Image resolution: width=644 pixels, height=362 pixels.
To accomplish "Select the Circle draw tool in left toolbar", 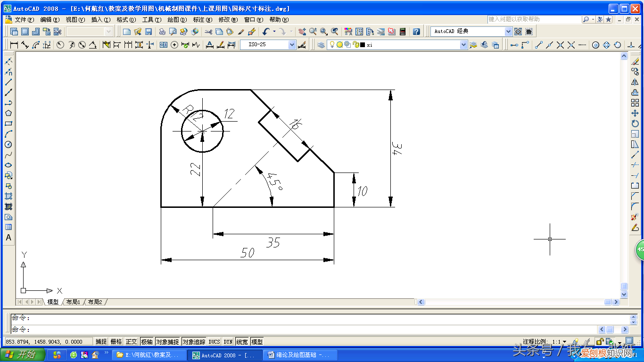I will [x=8, y=145].
